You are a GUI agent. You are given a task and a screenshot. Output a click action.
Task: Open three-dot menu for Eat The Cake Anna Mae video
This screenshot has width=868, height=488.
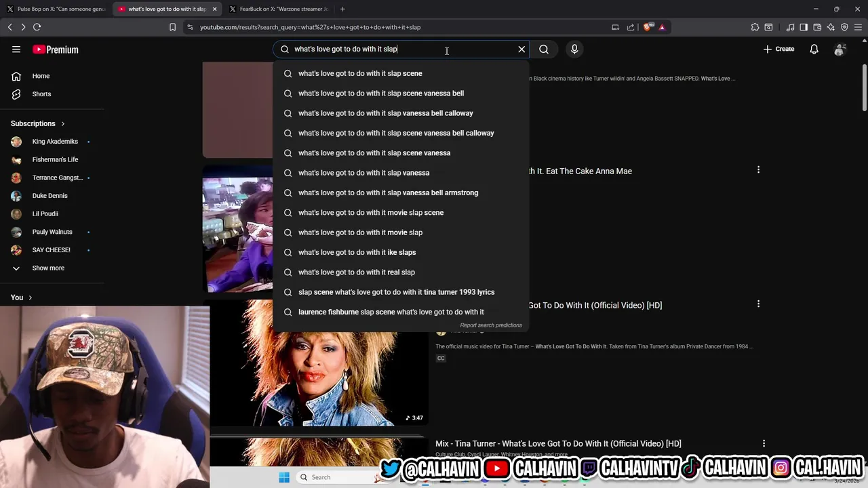[758, 169]
